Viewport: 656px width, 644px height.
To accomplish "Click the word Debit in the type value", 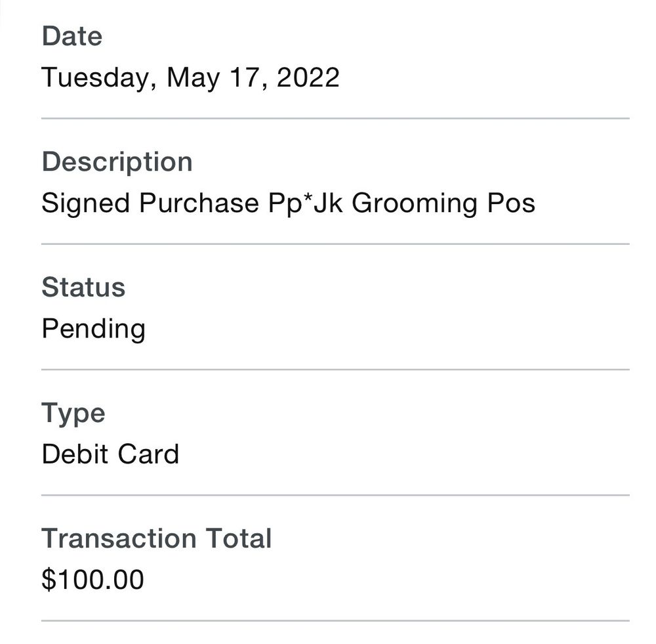I will click(73, 454).
